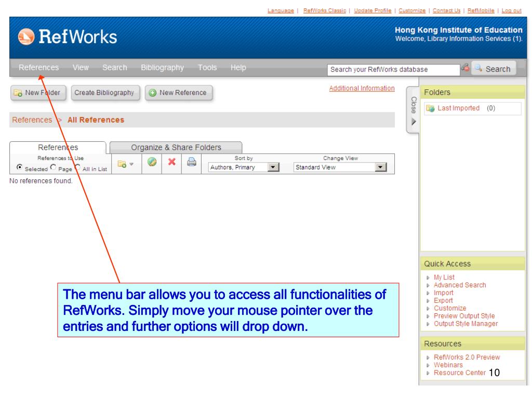The image size is (532, 399).
Task: Open Output Style Manager link
Action: tap(465, 324)
